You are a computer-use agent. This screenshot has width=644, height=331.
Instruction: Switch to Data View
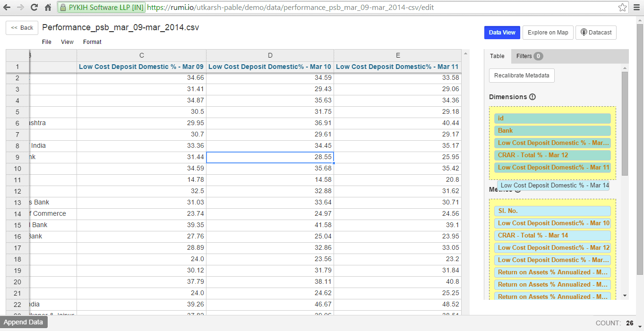pyautogui.click(x=502, y=33)
